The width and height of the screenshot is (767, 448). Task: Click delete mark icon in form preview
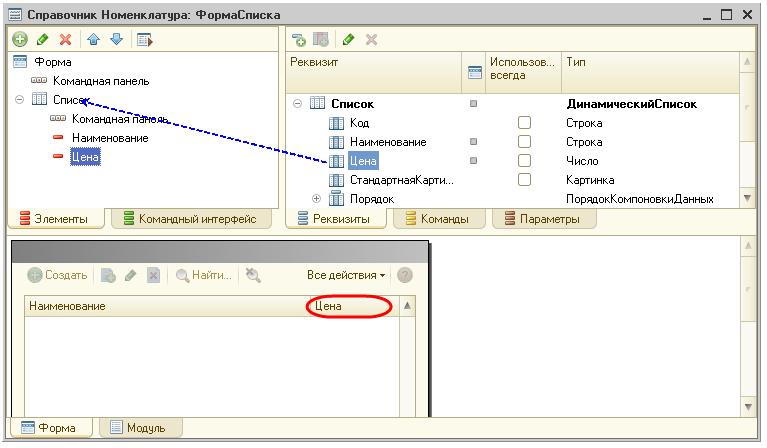tap(154, 275)
